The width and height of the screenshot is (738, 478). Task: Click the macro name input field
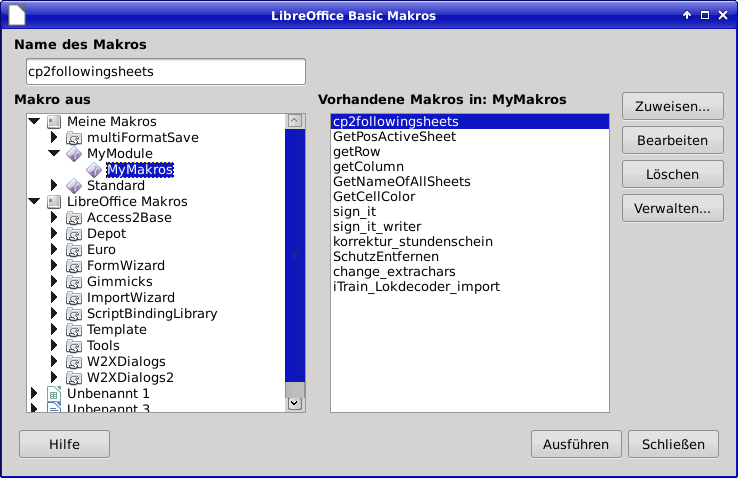(x=165, y=72)
